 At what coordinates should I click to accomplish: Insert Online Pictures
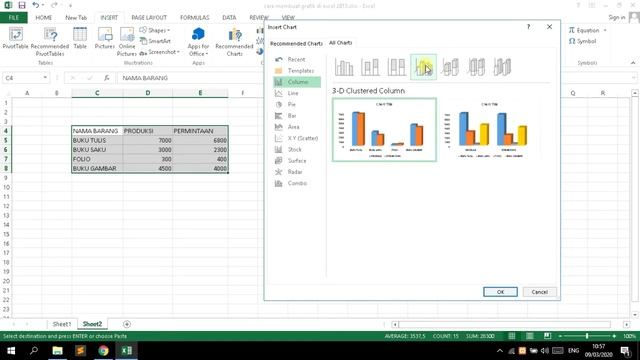coord(127,42)
